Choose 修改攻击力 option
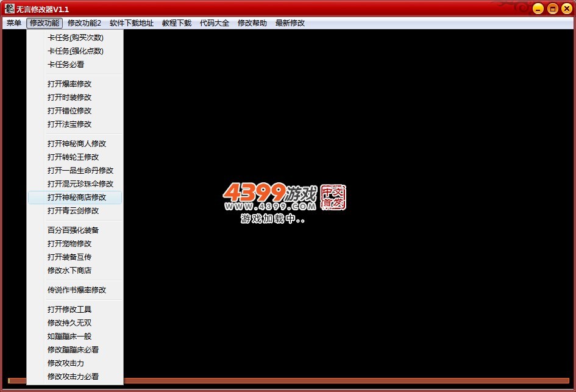576x392 pixels. coord(75,363)
